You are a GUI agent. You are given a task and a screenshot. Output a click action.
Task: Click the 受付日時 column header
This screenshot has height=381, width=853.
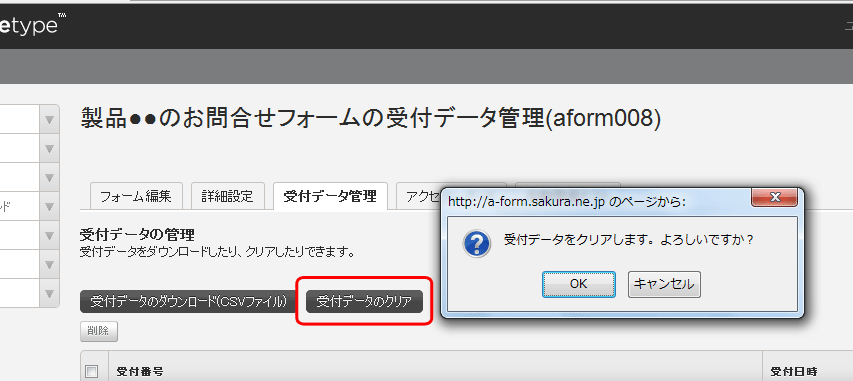pyautogui.click(x=794, y=372)
